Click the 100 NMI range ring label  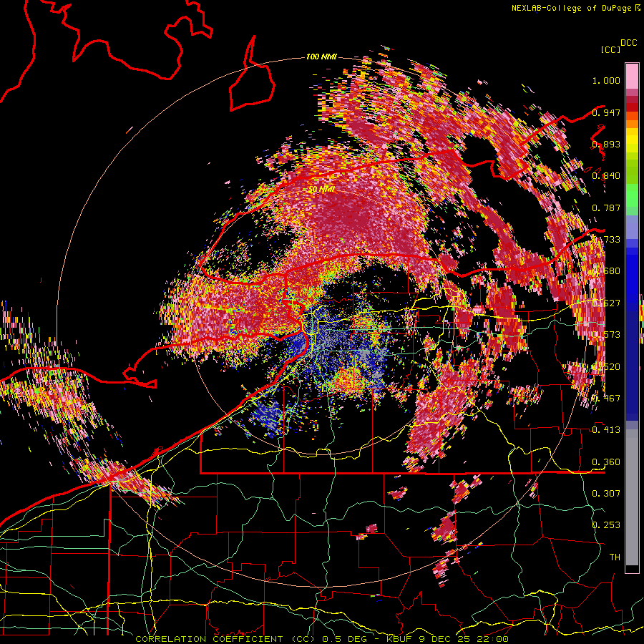321,57
